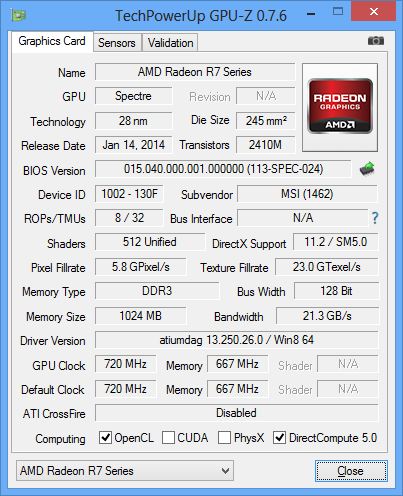Click the camera screenshot icon

pyautogui.click(x=376, y=41)
